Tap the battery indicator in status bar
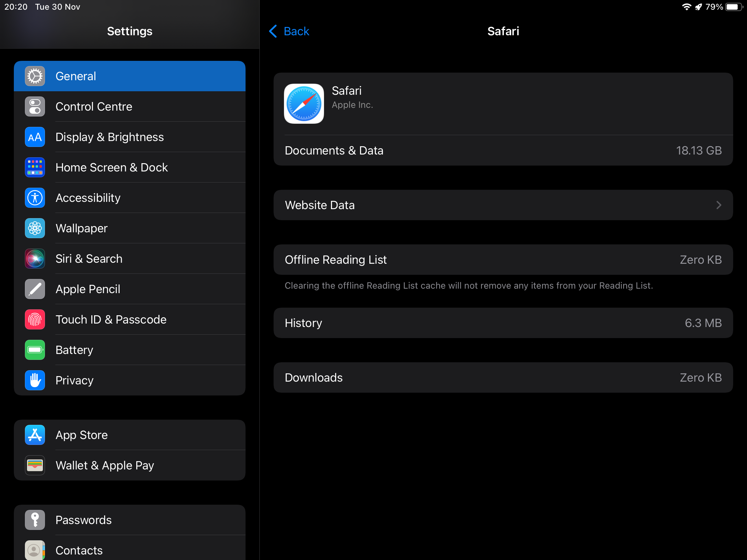The image size is (747, 560). [x=734, y=7]
